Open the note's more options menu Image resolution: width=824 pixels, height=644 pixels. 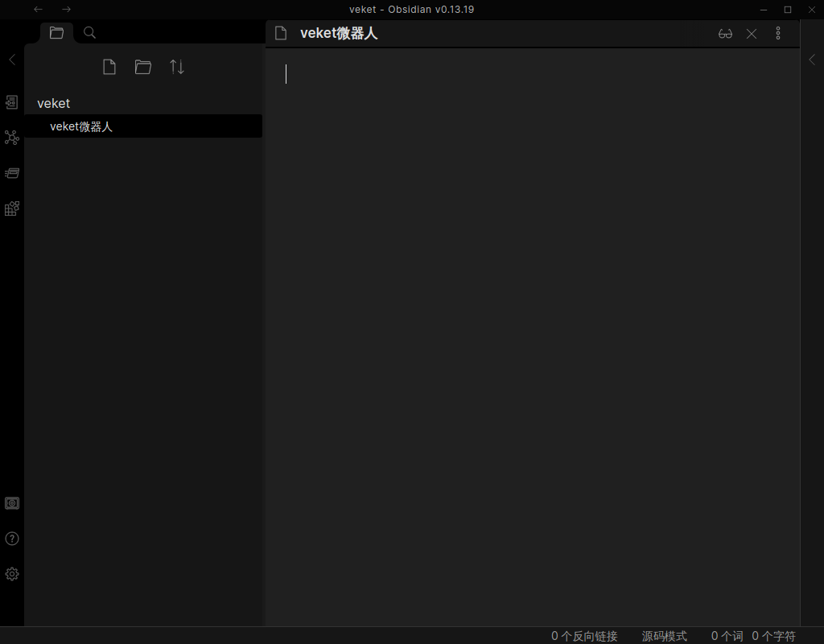[778, 33]
